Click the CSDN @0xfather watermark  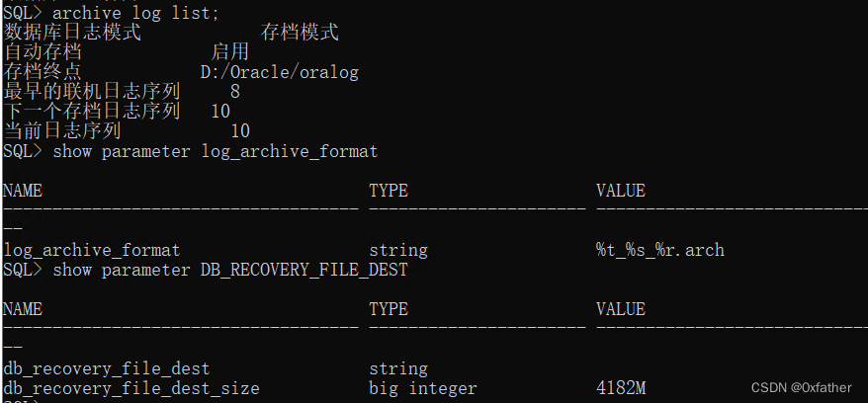pyautogui.click(x=802, y=387)
